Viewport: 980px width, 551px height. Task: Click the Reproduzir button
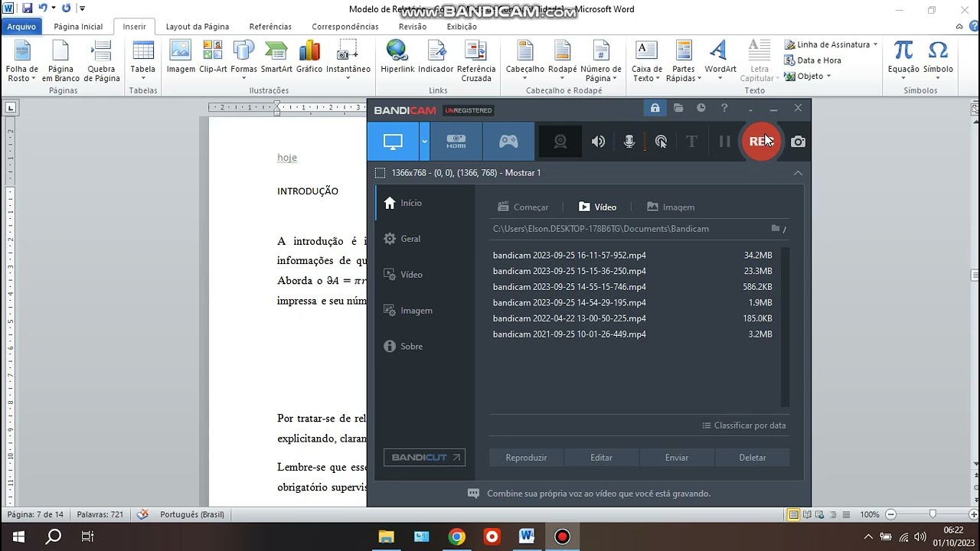[526, 458]
